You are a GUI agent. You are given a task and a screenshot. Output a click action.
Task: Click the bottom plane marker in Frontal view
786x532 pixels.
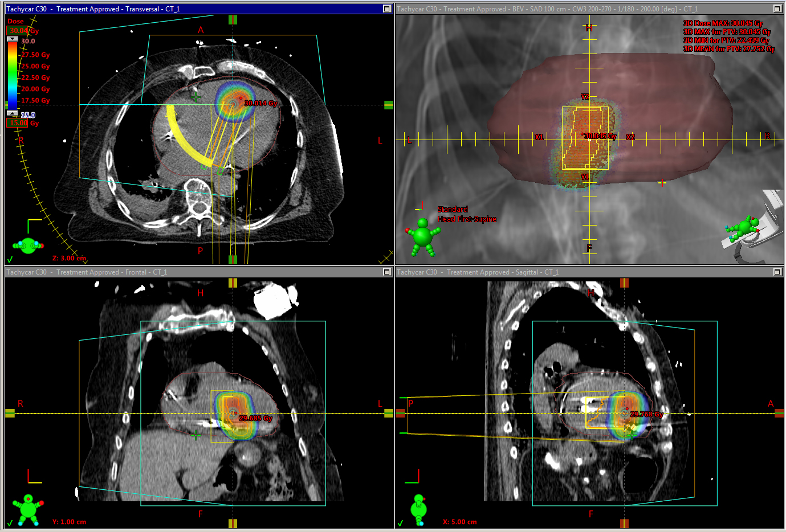pos(233,523)
